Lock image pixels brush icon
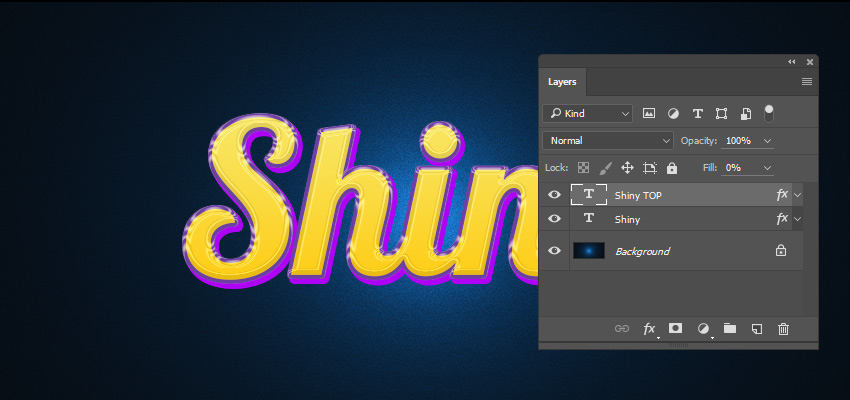Viewport: 850px width, 400px height. (605, 168)
